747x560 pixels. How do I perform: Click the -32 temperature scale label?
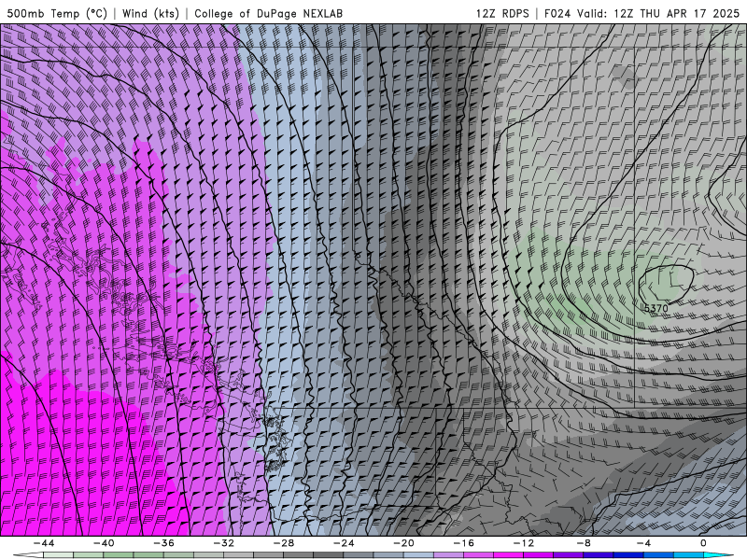coord(223,543)
